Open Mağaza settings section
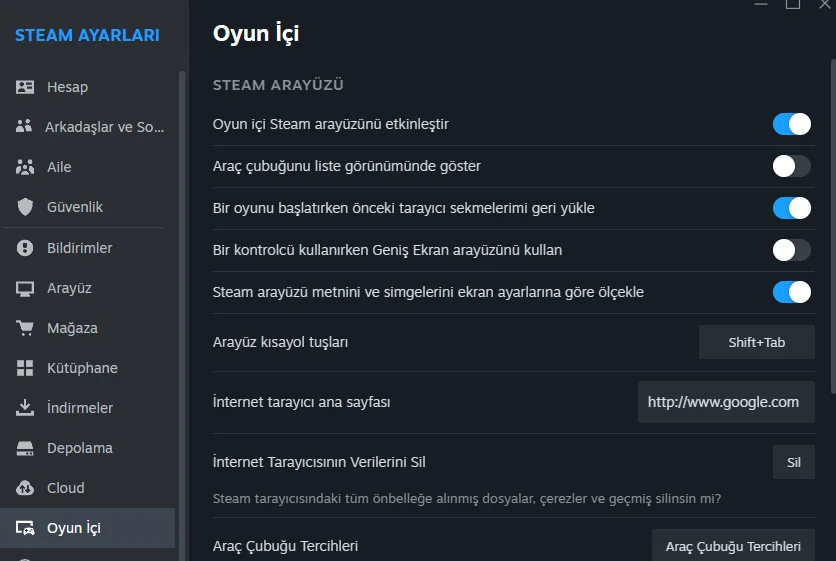 87,328
